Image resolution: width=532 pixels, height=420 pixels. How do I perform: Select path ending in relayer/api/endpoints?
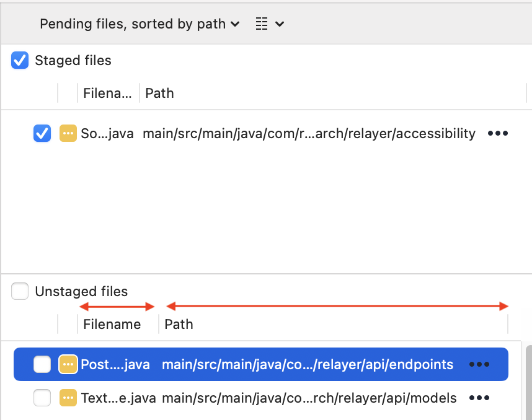(308, 364)
